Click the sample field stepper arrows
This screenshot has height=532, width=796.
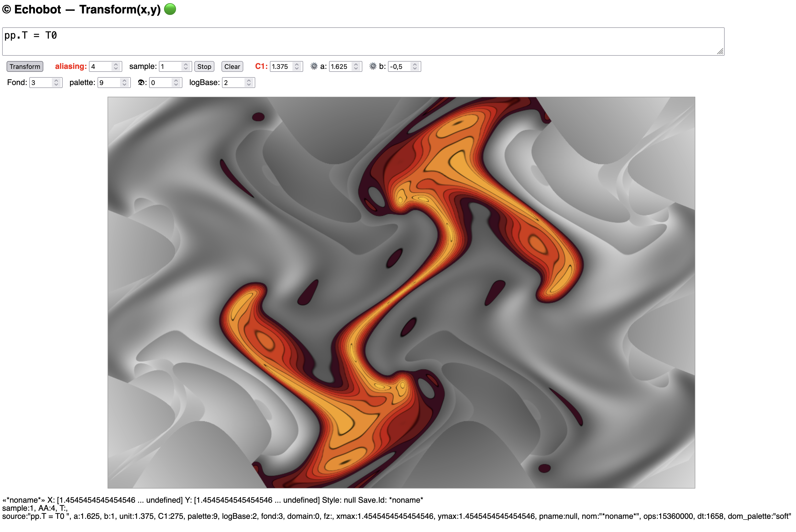point(185,66)
